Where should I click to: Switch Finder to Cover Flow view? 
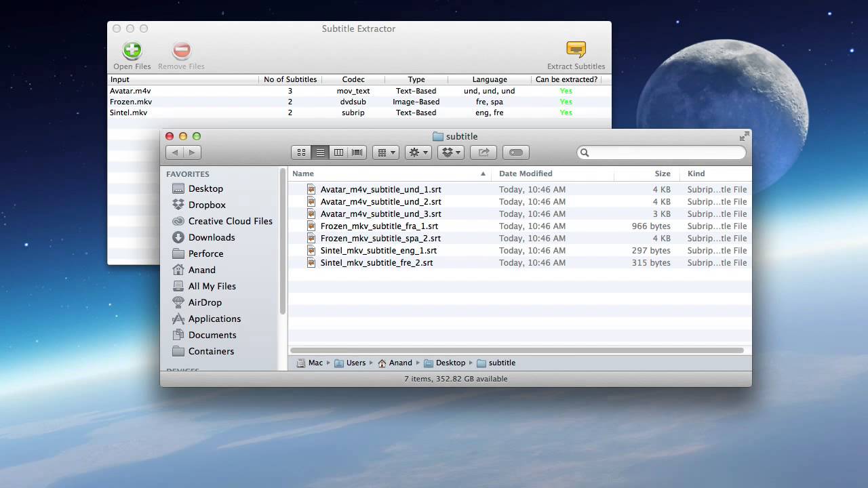tap(357, 152)
